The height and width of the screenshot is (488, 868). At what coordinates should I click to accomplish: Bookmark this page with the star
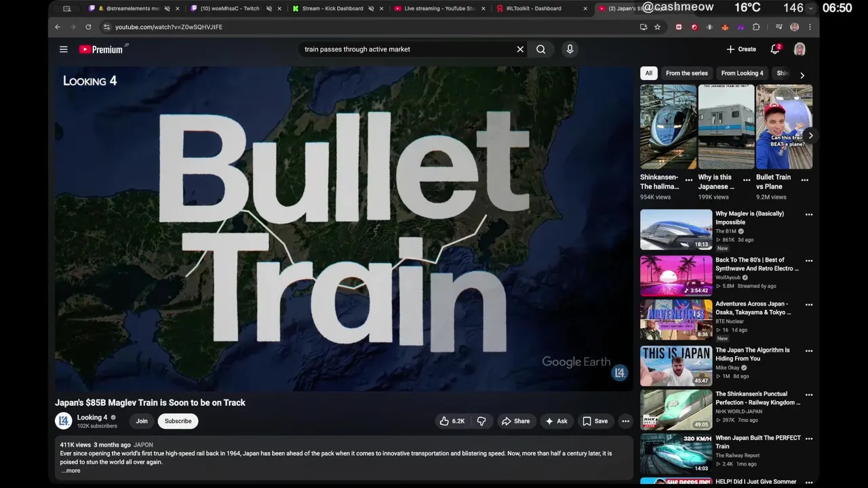657,27
